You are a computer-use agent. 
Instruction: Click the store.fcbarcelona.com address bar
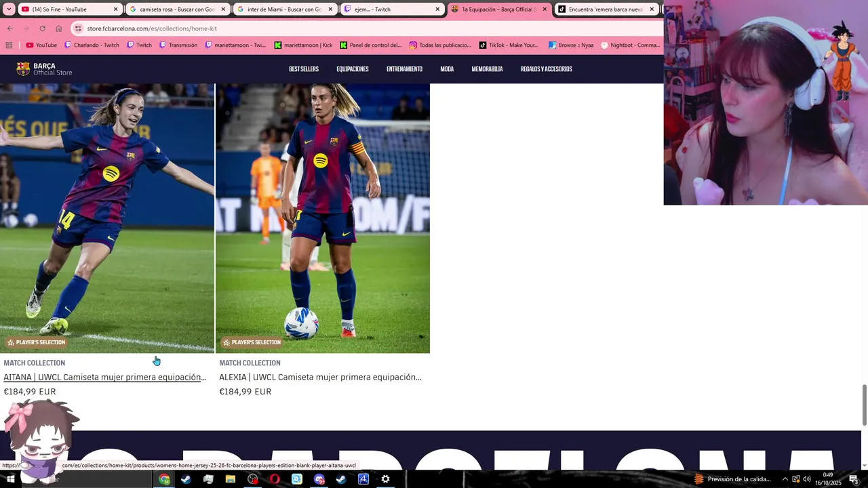pos(366,28)
